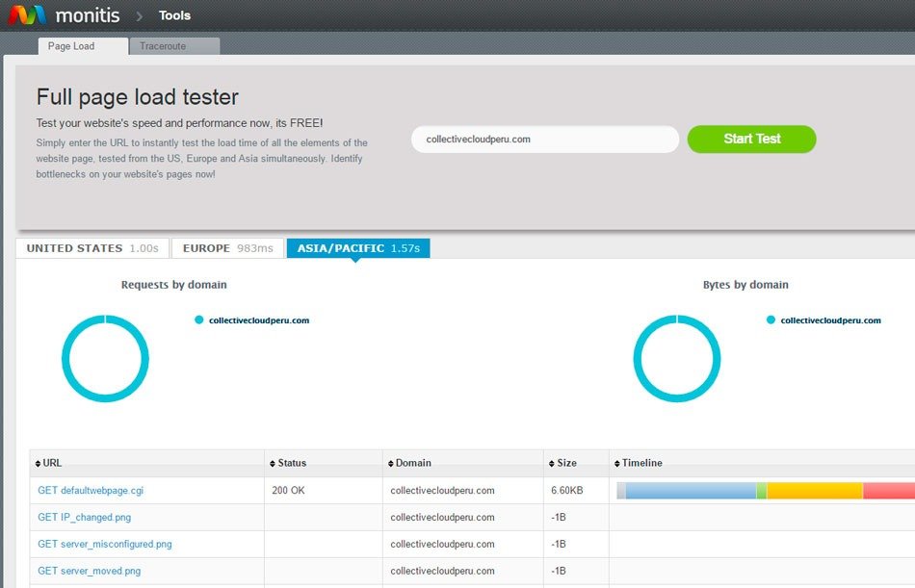Screen dimensions: 915x588
Task: Click collectivecloudperu.com legend under Requests by domain
Action: pyautogui.click(x=259, y=320)
